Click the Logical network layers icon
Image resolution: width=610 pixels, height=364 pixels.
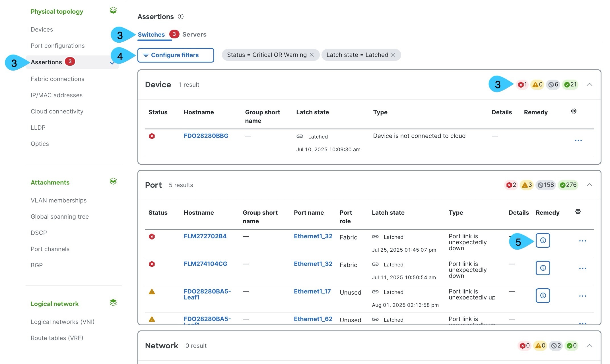113,303
